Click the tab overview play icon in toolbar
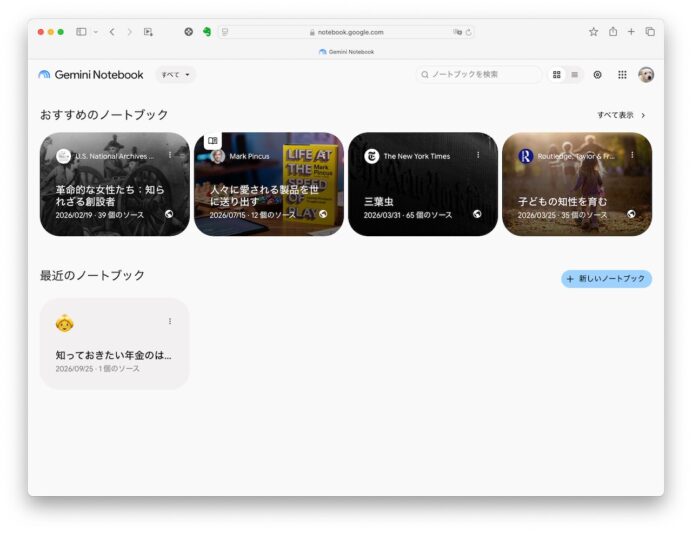Viewport: 692px width, 533px height. click(x=148, y=32)
